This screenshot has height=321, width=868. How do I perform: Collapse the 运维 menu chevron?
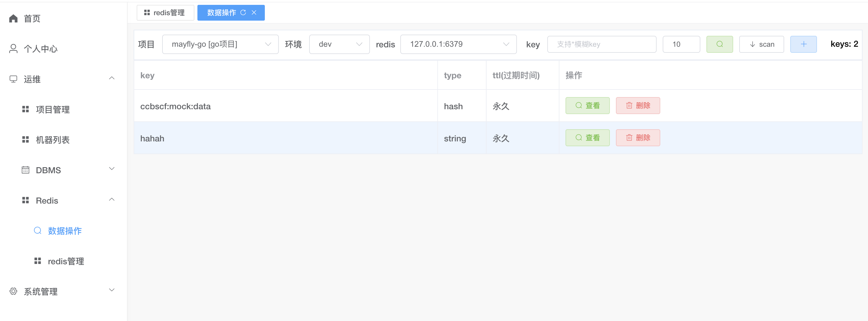[x=112, y=78]
